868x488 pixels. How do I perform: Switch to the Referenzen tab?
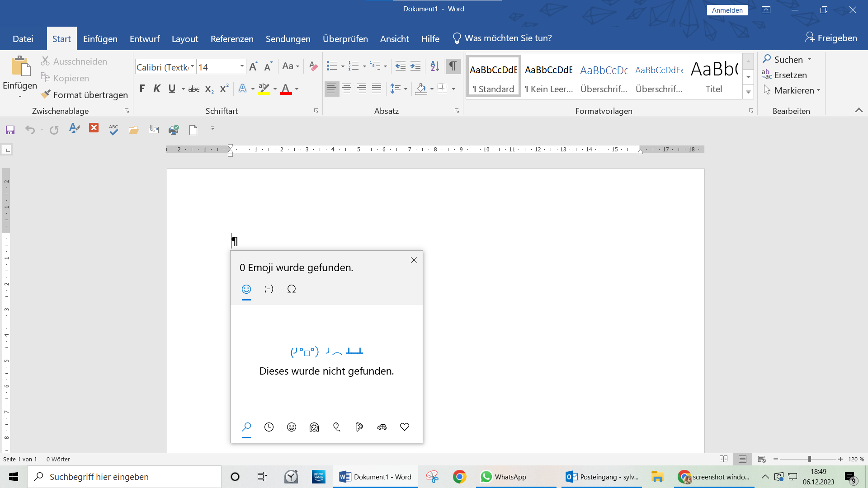pos(232,39)
